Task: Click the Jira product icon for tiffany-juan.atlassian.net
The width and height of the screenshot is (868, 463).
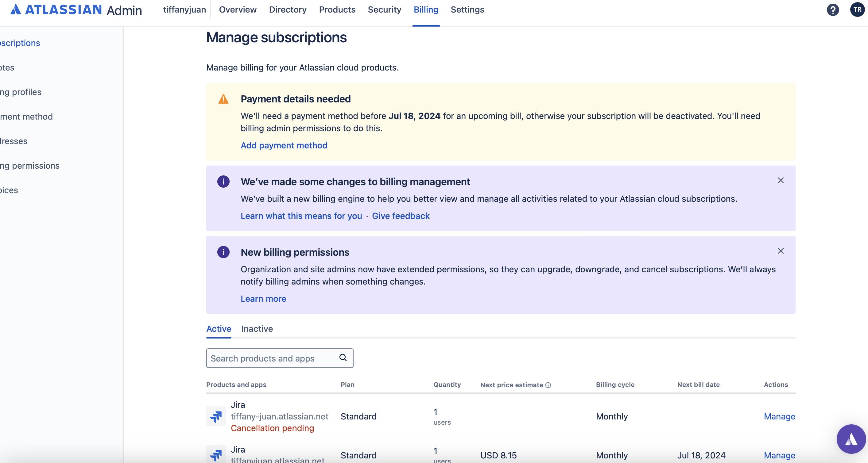Action: click(216, 416)
